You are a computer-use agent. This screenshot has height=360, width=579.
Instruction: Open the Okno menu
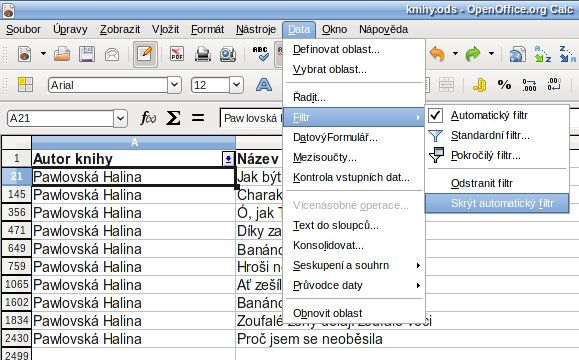point(334,30)
